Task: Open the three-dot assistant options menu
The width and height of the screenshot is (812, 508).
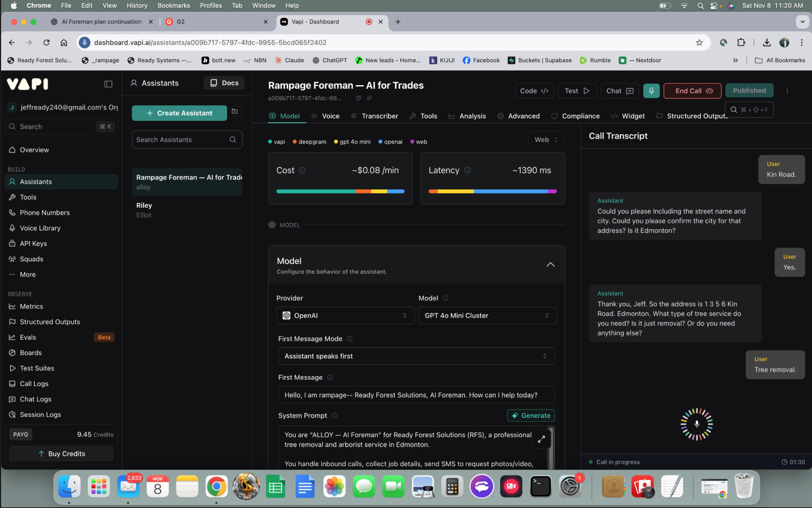Action: coord(787,91)
